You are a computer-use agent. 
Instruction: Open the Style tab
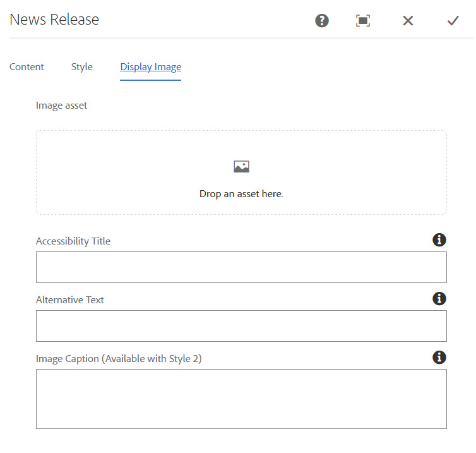point(81,67)
